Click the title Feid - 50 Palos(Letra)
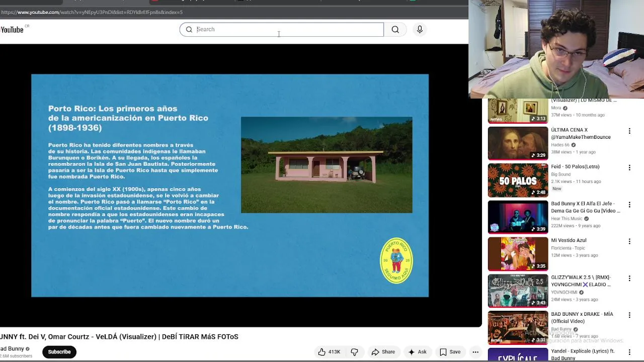Screen dimensions: 644x362 click(575, 166)
